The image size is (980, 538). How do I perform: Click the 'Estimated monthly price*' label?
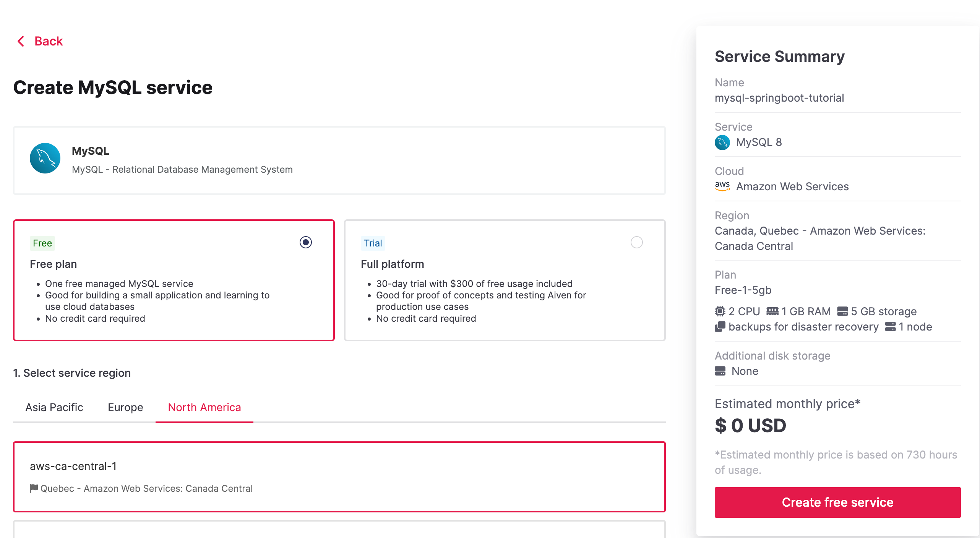point(788,404)
